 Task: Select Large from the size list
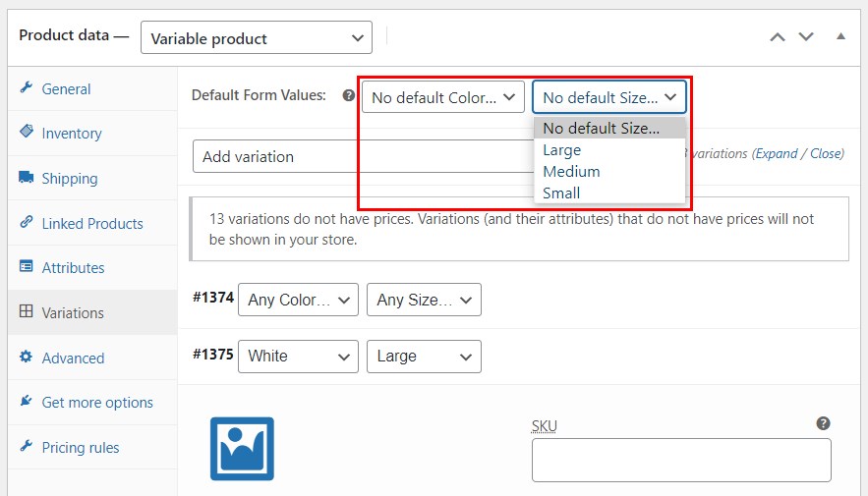609,150
